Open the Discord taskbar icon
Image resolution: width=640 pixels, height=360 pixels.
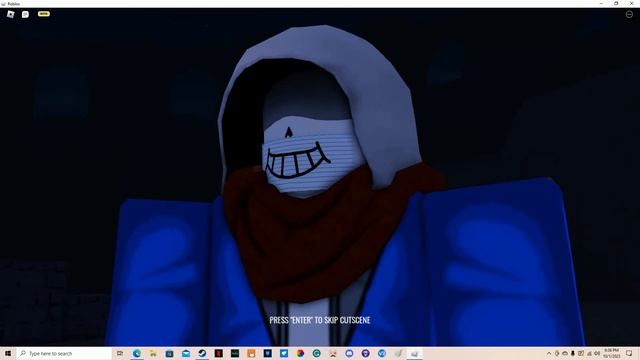pos(349,353)
